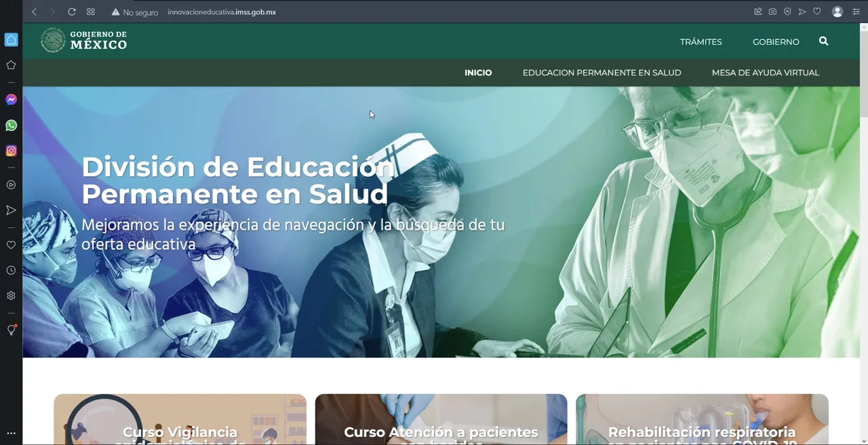Open the sidebar star bookmarks icon

click(11, 65)
